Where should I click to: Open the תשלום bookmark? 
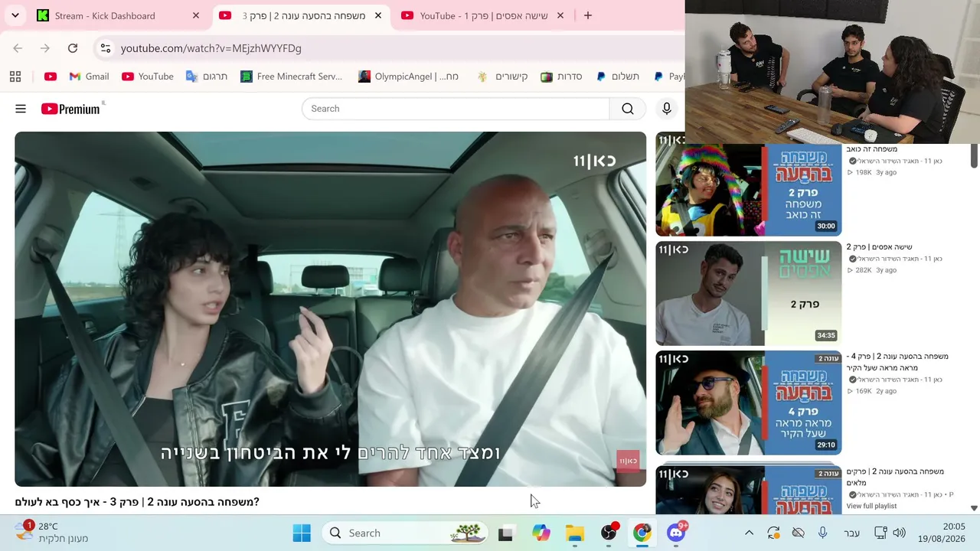pyautogui.click(x=617, y=77)
